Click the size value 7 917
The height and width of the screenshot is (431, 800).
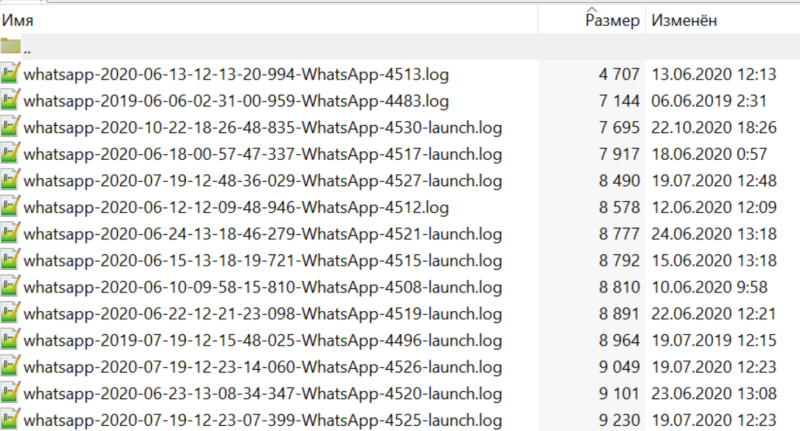coord(619,154)
